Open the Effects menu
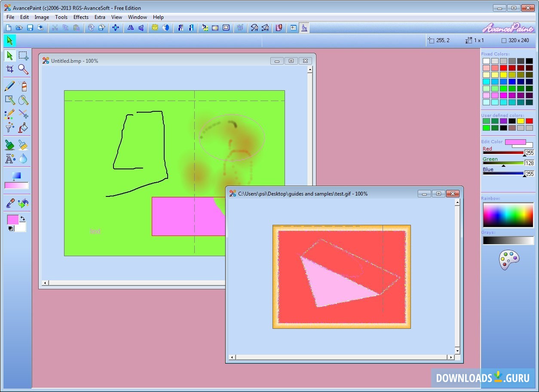The height and width of the screenshot is (392, 539). [x=81, y=17]
